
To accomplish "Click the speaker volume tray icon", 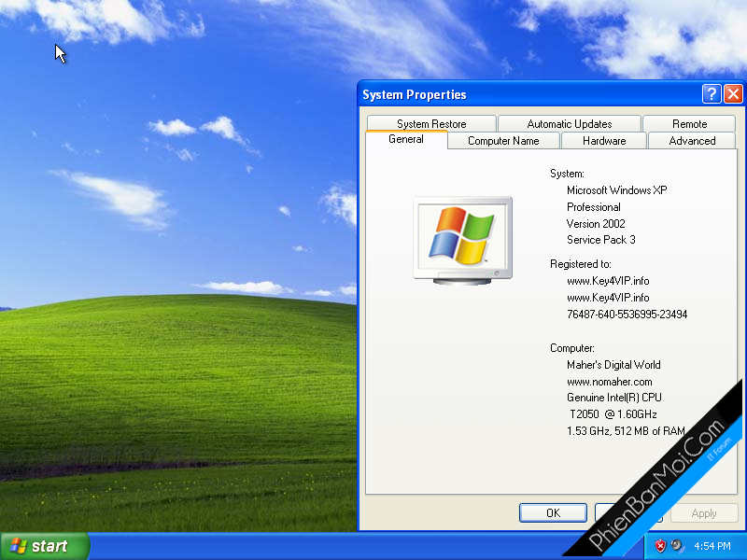I will pos(676,546).
